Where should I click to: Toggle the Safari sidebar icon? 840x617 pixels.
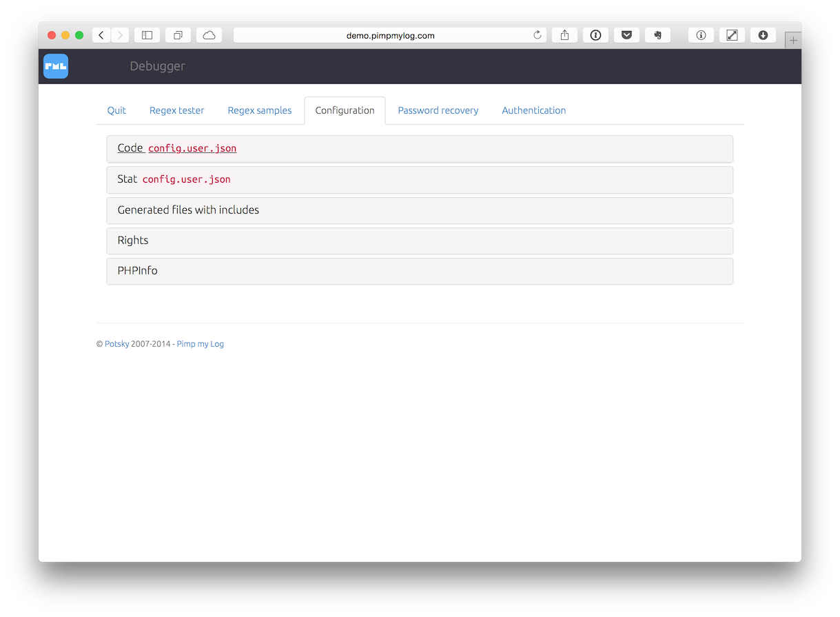point(147,35)
